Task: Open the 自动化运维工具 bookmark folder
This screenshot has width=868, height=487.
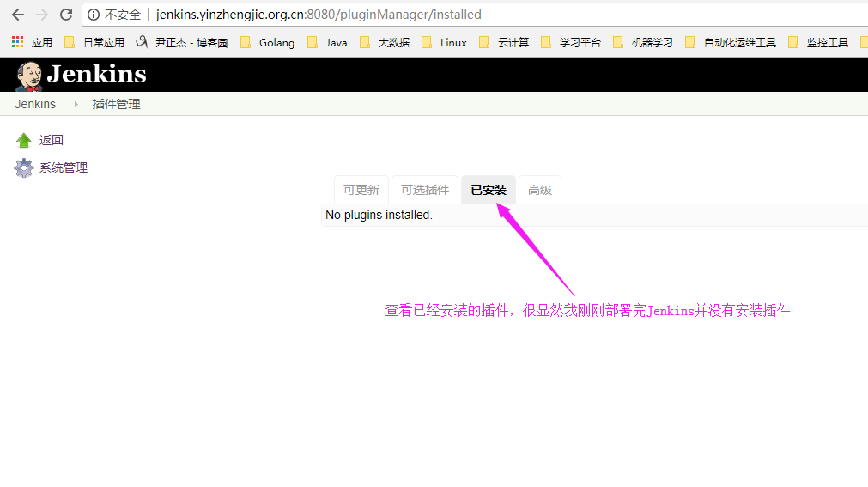Action: (x=730, y=43)
